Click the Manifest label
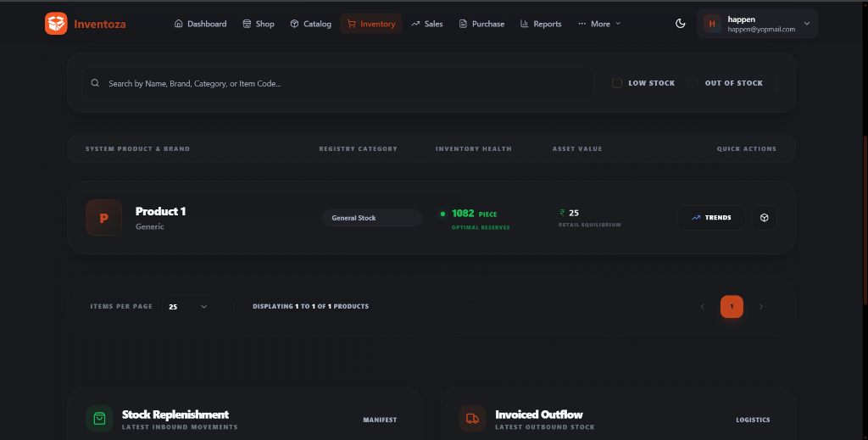 coord(380,420)
